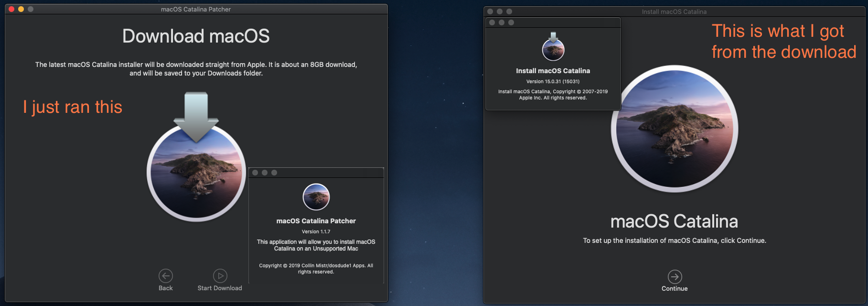Click the 'Start Download' label
This screenshot has width=868, height=306.
click(220, 288)
